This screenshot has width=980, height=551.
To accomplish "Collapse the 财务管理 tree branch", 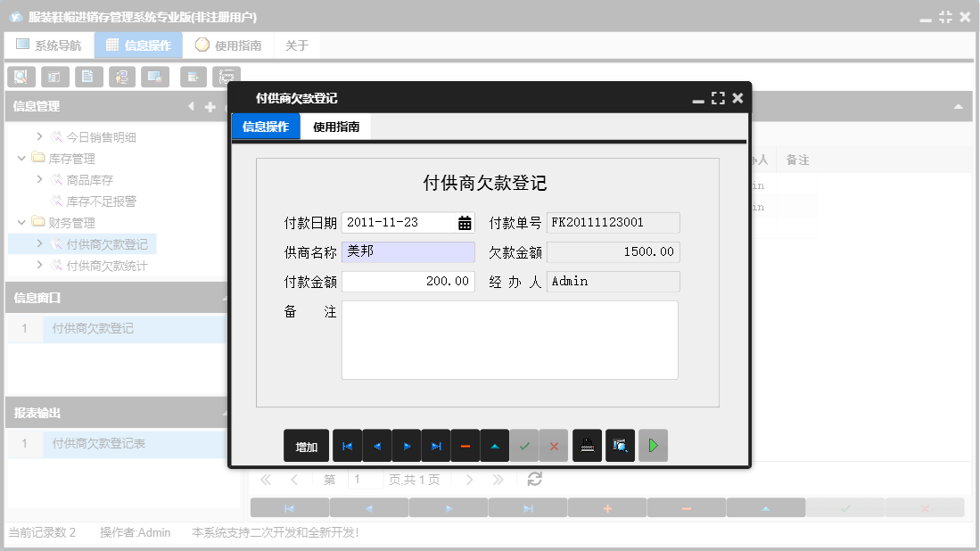I will tap(21, 222).
